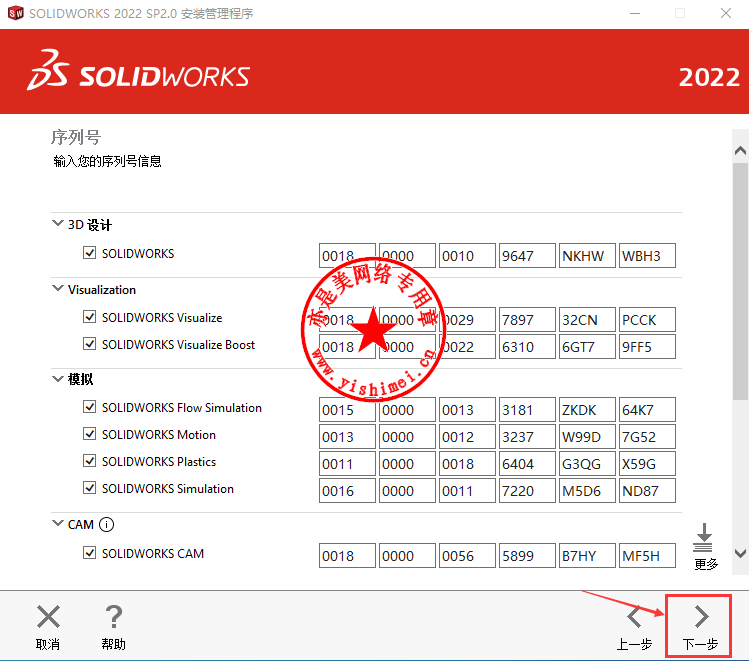Toggle SOLIDWORKS Motion checkbox

pos(89,434)
